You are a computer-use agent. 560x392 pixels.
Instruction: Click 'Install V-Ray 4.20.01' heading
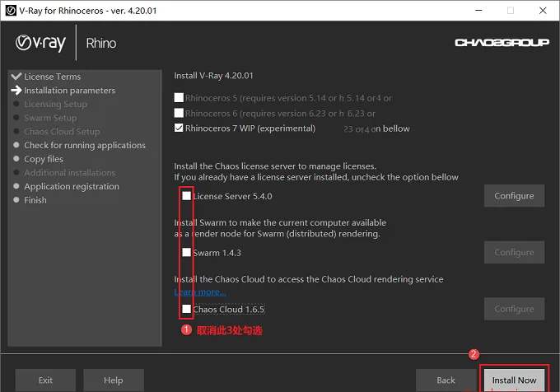(x=213, y=76)
